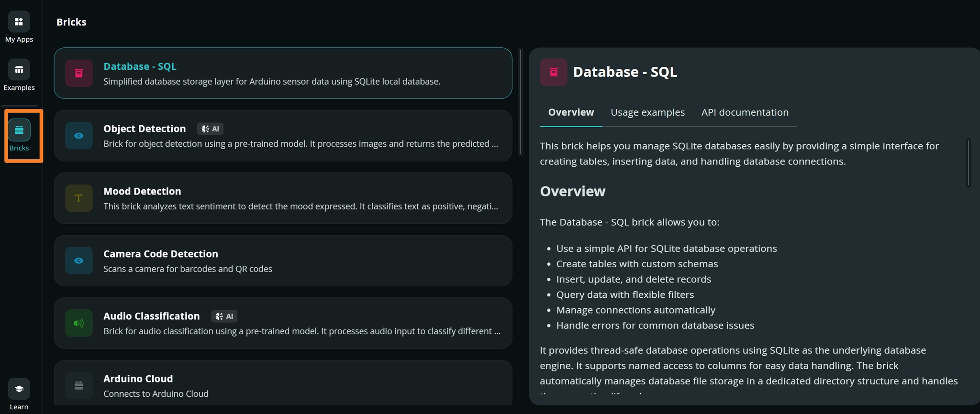The height and width of the screenshot is (414, 980).
Task: Click the bricks list vertical scrollbar
Action: pyautogui.click(x=521, y=102)
